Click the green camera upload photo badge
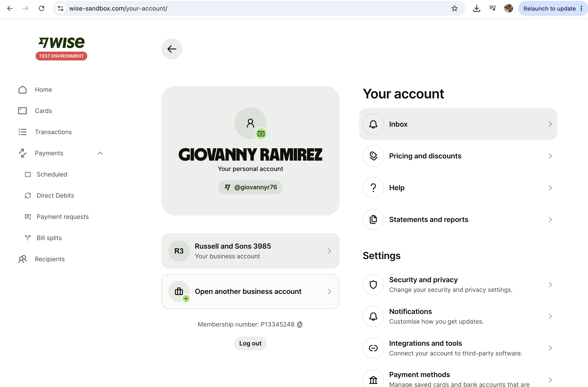Viewport: 588px width, 387px height. pyautogui.click(x=261, y=134)
